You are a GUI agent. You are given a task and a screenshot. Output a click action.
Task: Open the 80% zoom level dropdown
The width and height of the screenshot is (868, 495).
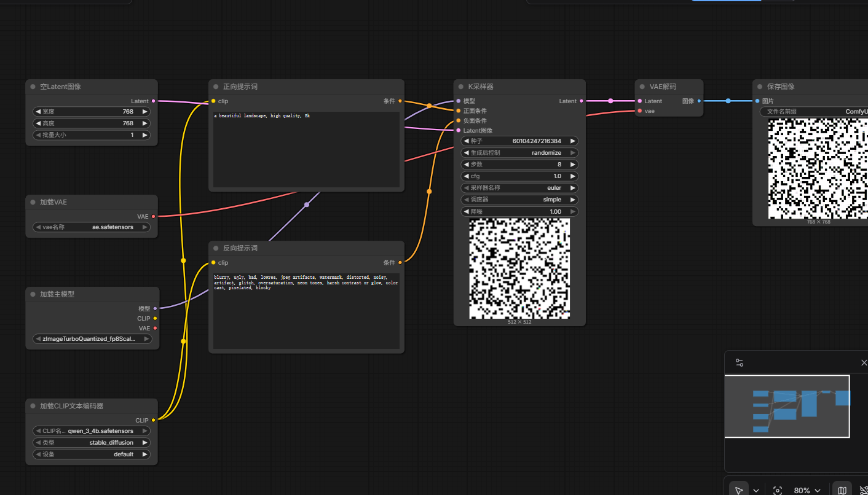pyautogui.click(x=808, y=490)
